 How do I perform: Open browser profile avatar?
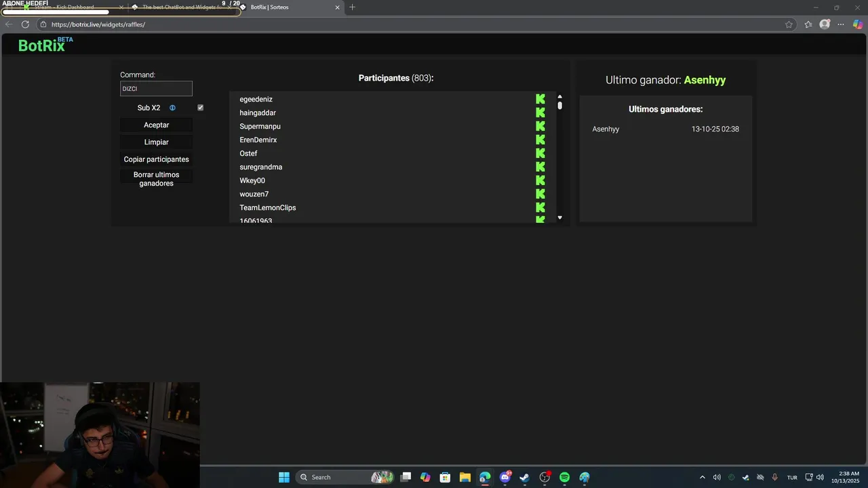coord(825,24)
